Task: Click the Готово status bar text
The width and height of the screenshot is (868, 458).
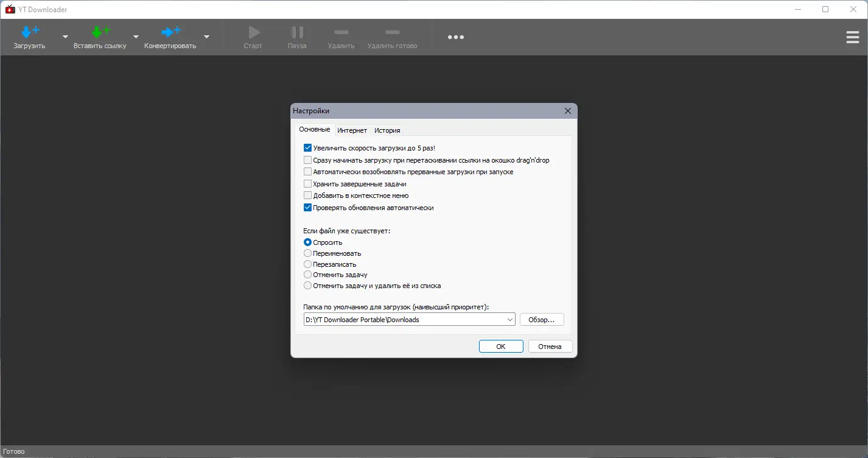Action: (x=14, y=452)
